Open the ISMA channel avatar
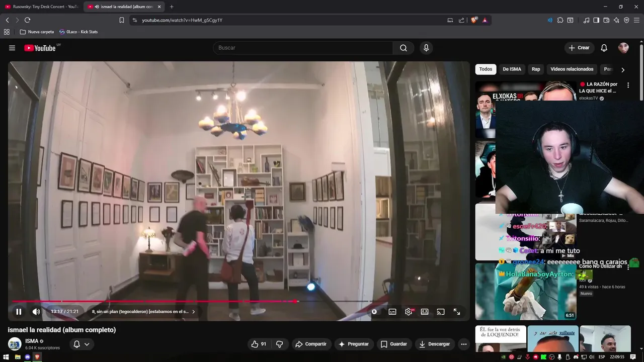Viewport: 644px width, 362px height. pyautogui.click(x=15, y=344)
